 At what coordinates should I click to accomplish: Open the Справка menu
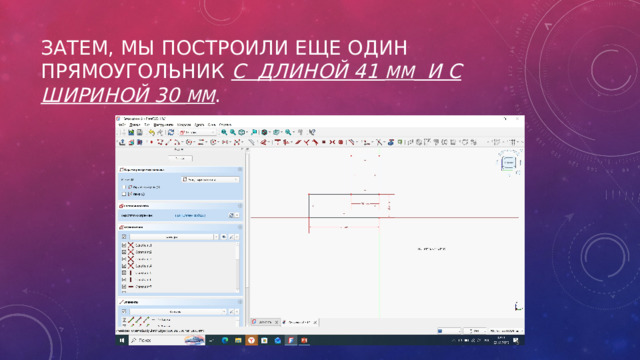coord(225,124)
